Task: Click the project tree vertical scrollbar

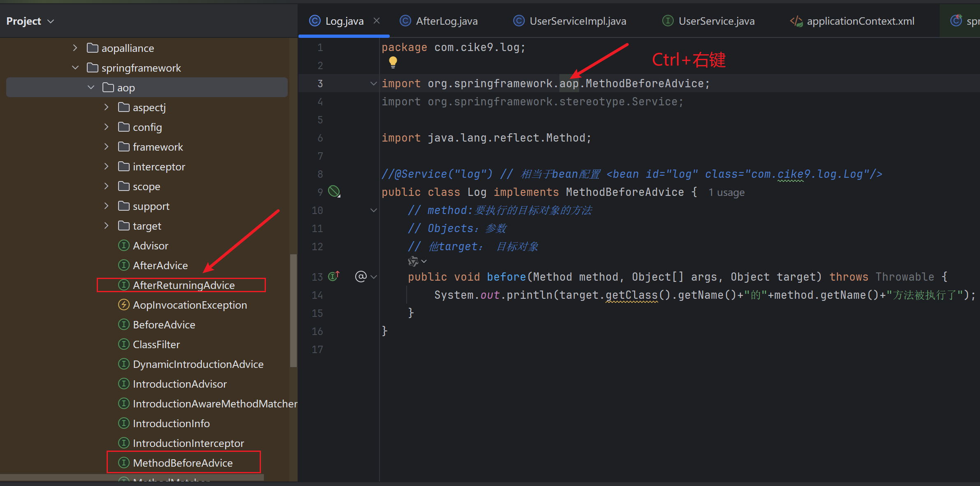Action: pos(293,311)
